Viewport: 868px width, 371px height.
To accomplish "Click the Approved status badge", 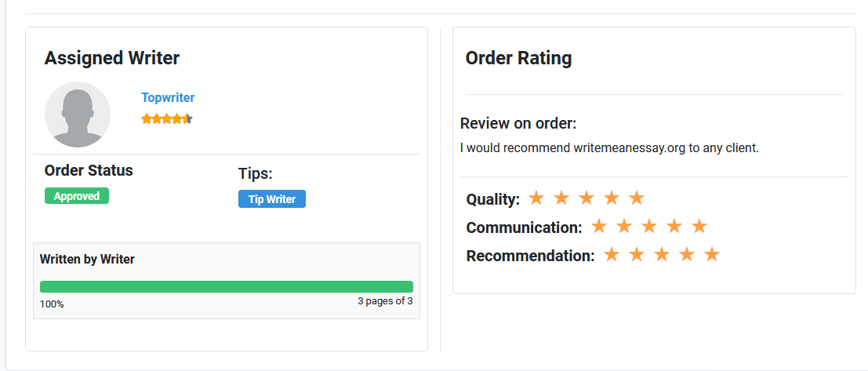I will coord(77,196).
